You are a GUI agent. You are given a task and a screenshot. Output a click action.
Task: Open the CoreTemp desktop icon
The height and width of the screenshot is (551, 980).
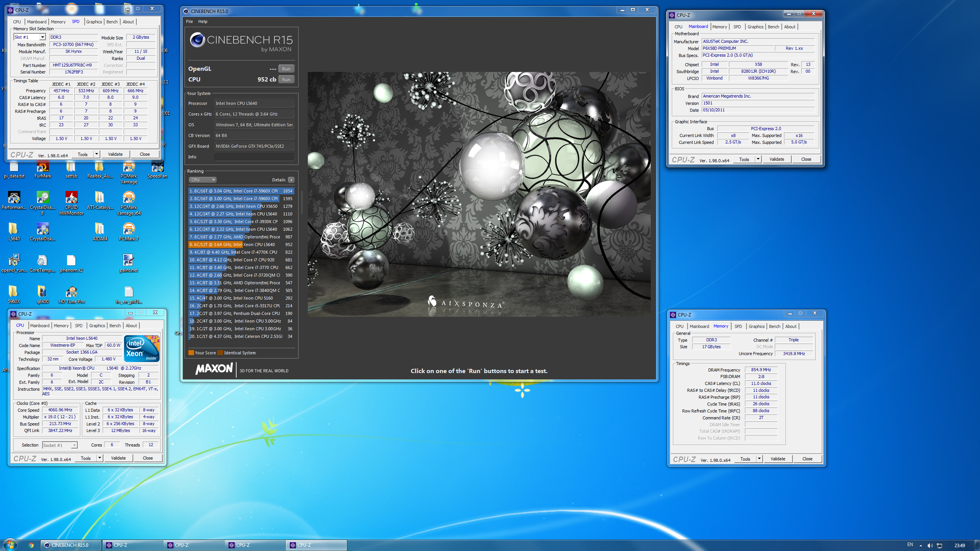click(42, 263)
